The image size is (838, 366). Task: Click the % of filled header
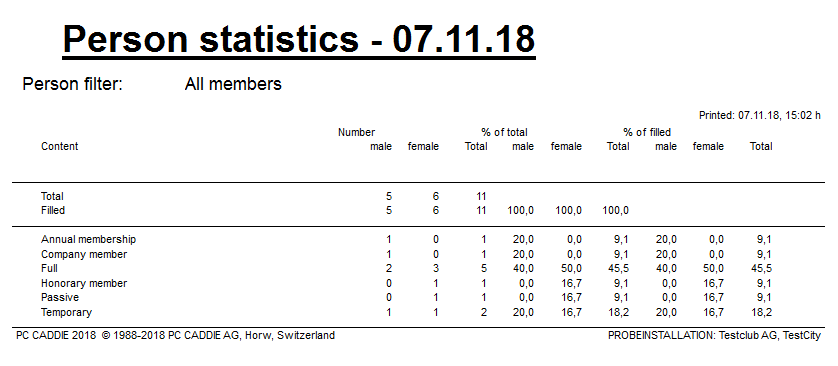point(647,132)
